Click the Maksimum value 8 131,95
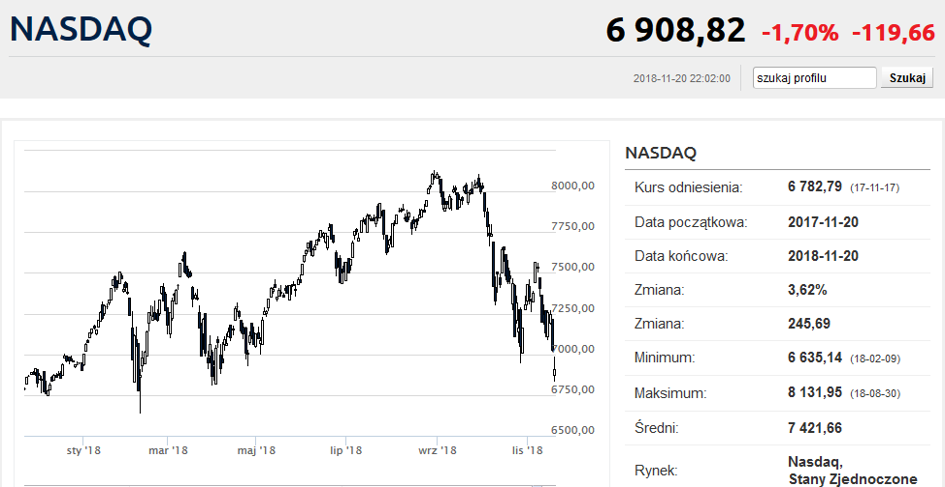945x487 pixels. click(816, 392)
